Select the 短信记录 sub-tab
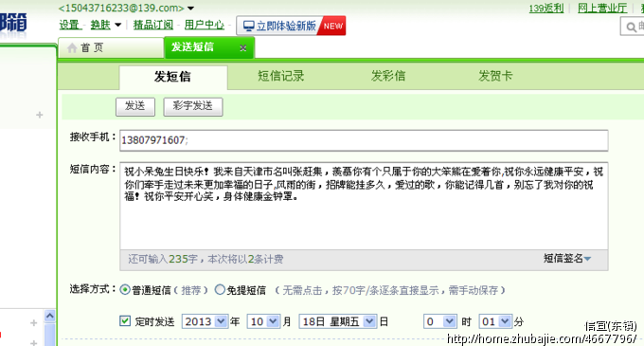Screen dimensions: 644x346 point(281,76)
